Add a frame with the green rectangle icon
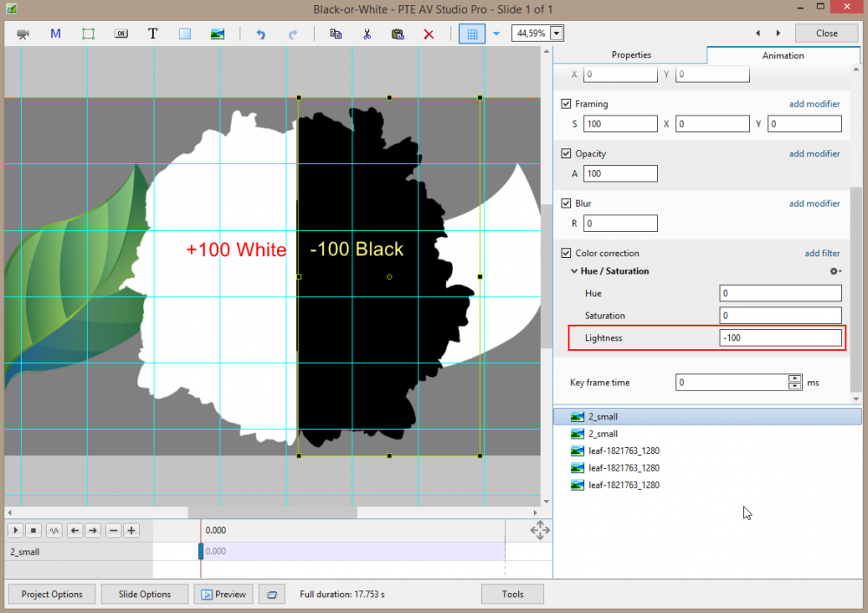This screenshot has width=868, height=613. [88, 34]
